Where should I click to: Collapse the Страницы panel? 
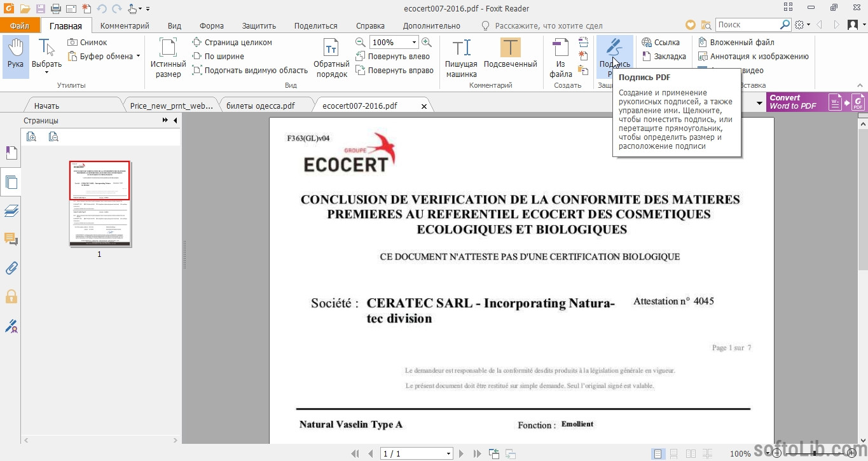[x=175, y=120]
